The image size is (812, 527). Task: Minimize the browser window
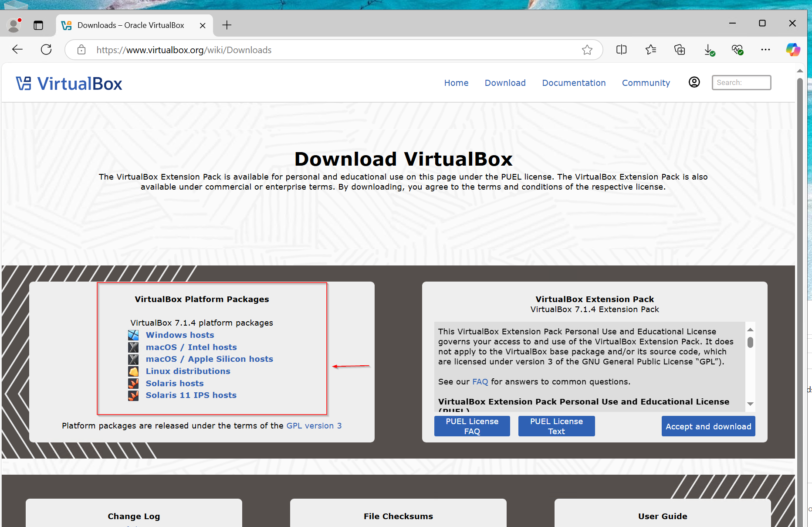732,23
